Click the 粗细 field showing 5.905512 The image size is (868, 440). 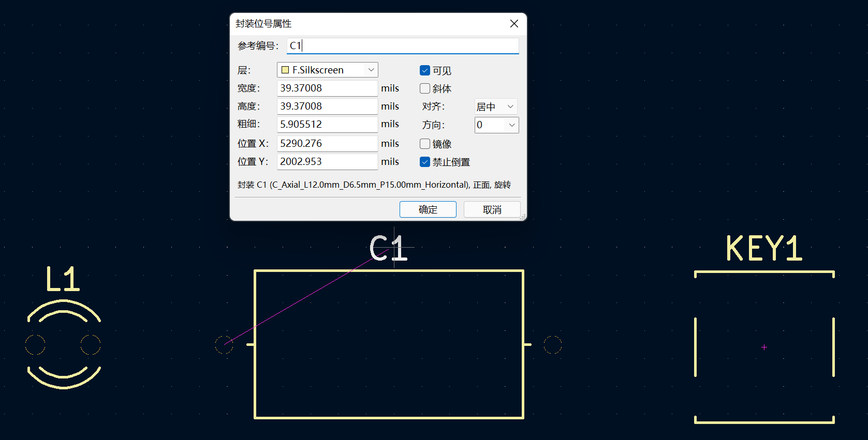coord(327,125)
